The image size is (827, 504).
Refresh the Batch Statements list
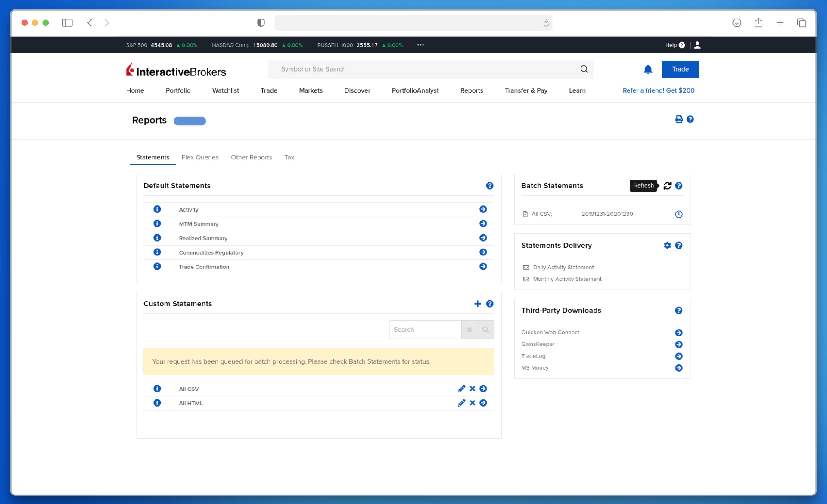(667, 186)
